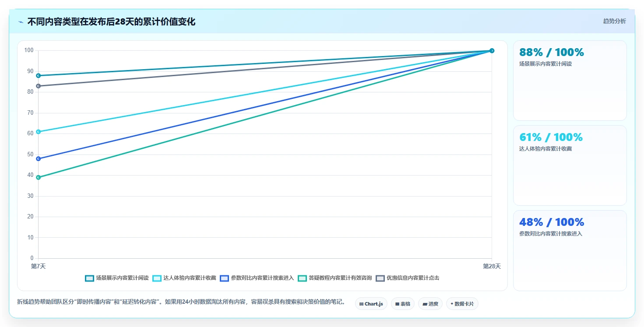Screen dimensions: 644x327
Task: Click the 进度 tag button
Action: point(430,304)
